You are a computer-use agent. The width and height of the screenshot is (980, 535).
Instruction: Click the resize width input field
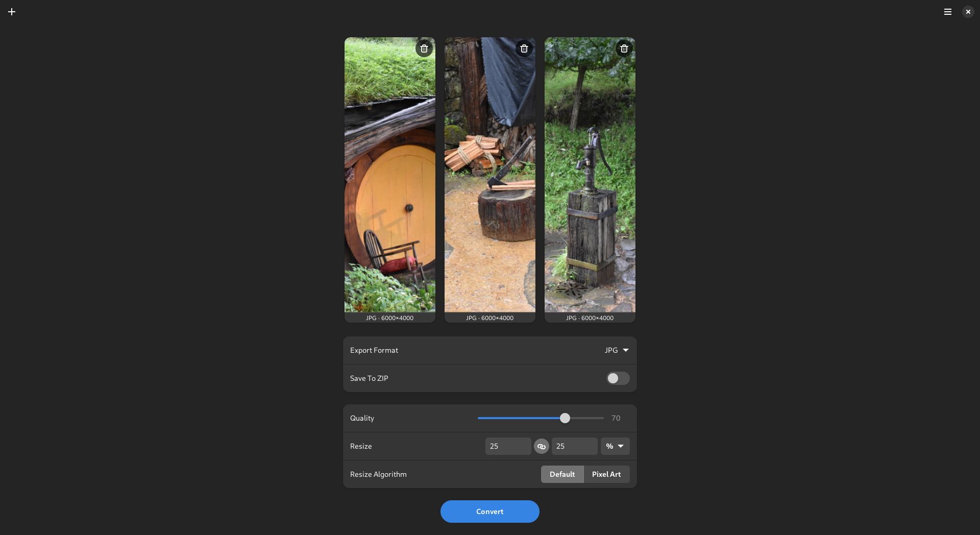[507, 446]
